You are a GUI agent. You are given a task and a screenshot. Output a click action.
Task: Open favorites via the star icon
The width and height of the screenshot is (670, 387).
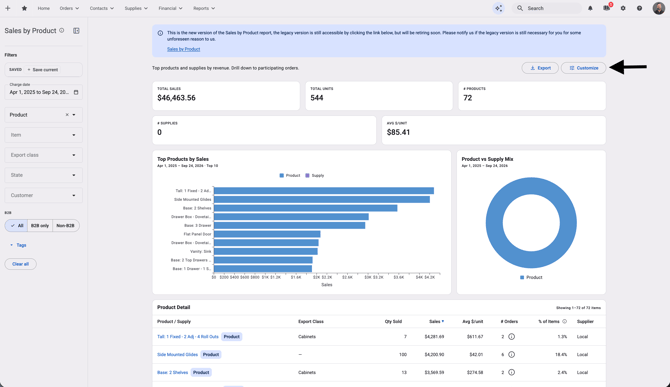(24, 8)
